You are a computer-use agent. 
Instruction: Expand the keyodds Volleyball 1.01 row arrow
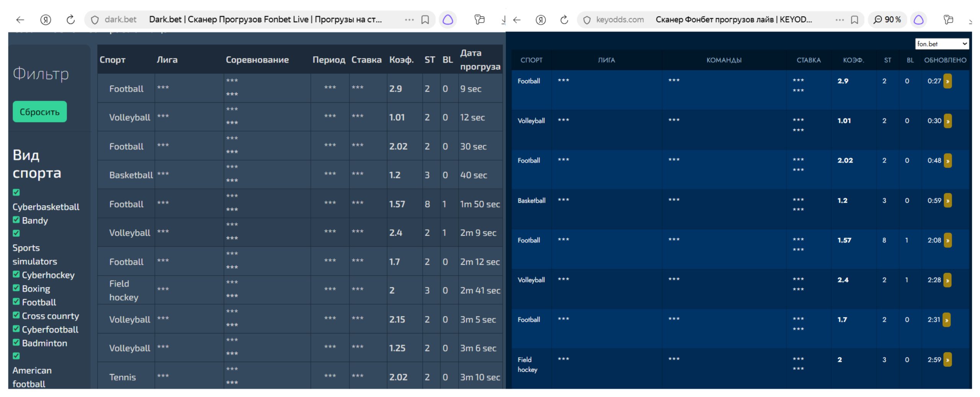(947, 121)
